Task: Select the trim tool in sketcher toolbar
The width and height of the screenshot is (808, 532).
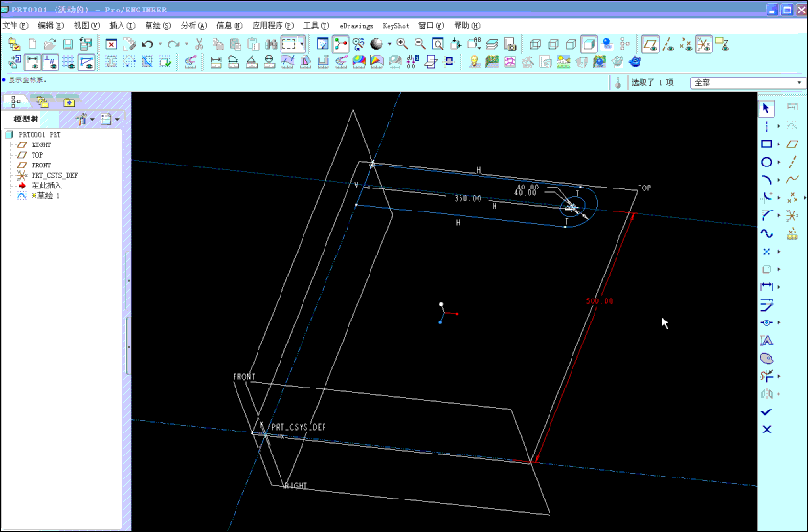Action: 766,376
